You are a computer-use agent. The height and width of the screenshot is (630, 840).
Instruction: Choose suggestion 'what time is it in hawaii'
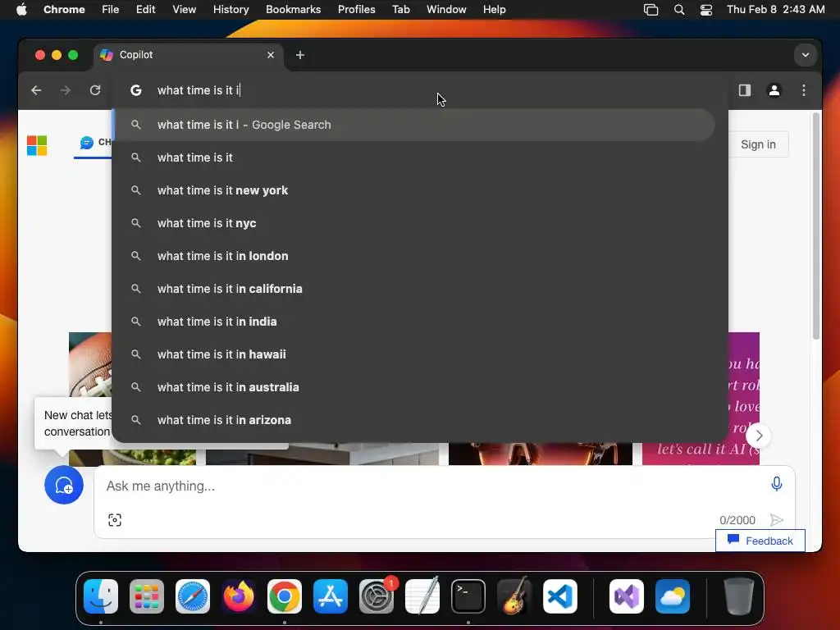click(x=415, y=354)
